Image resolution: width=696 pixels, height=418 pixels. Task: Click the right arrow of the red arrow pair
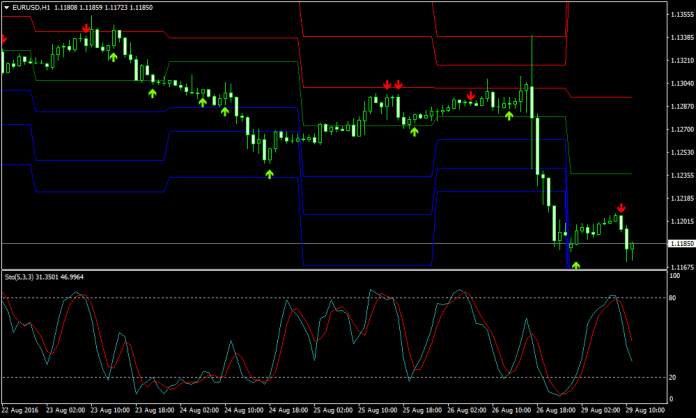(x=398, y=84)
